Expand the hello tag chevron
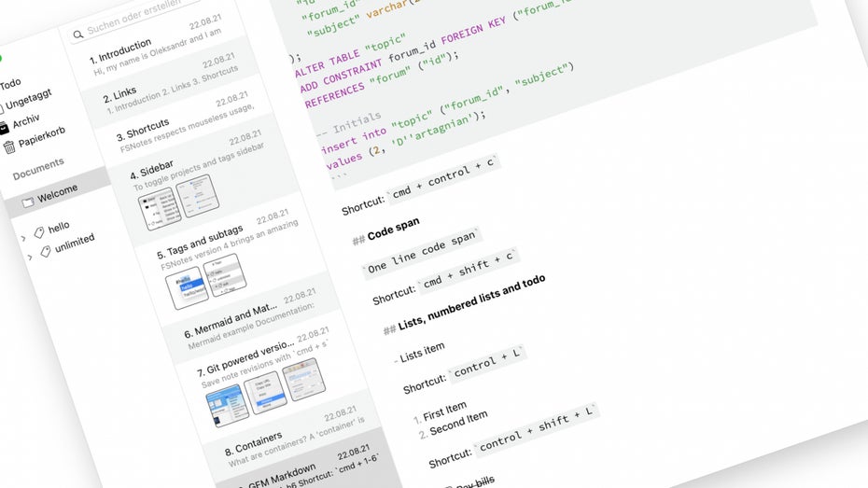Image resolution: width=868 pixels, height=488 pixels. pyautogui.click(x=23, y=238)
